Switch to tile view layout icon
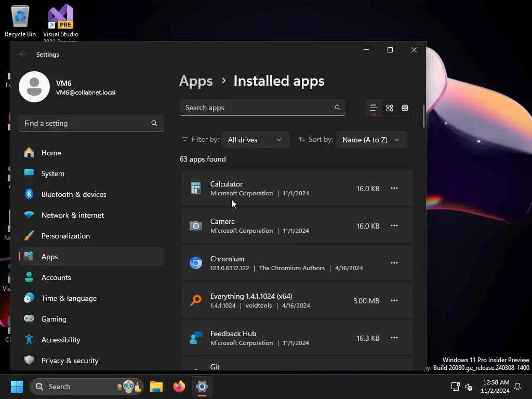Viewport: 532px width, 399px height. coord(405,108)
